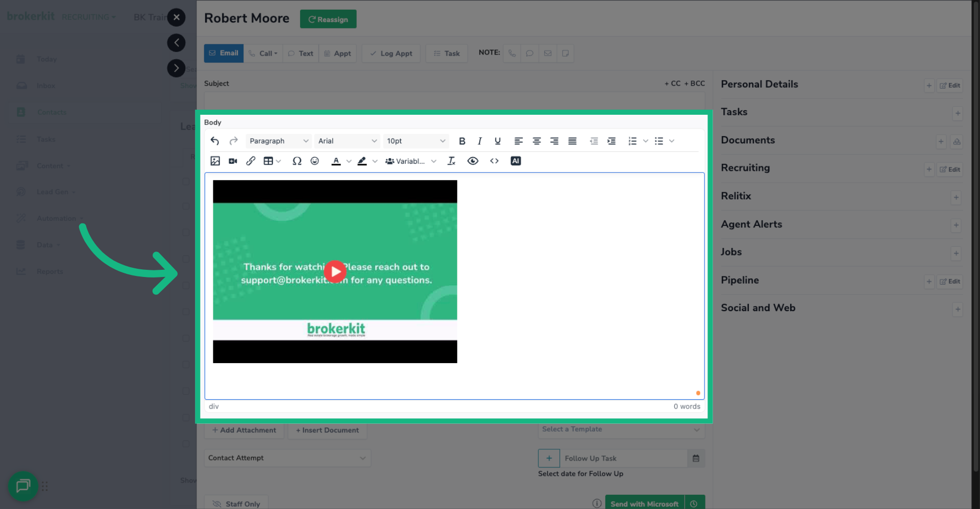Click the Reassign button for Robert Moore
980x509 pixels.
click(x=328, y=19)
